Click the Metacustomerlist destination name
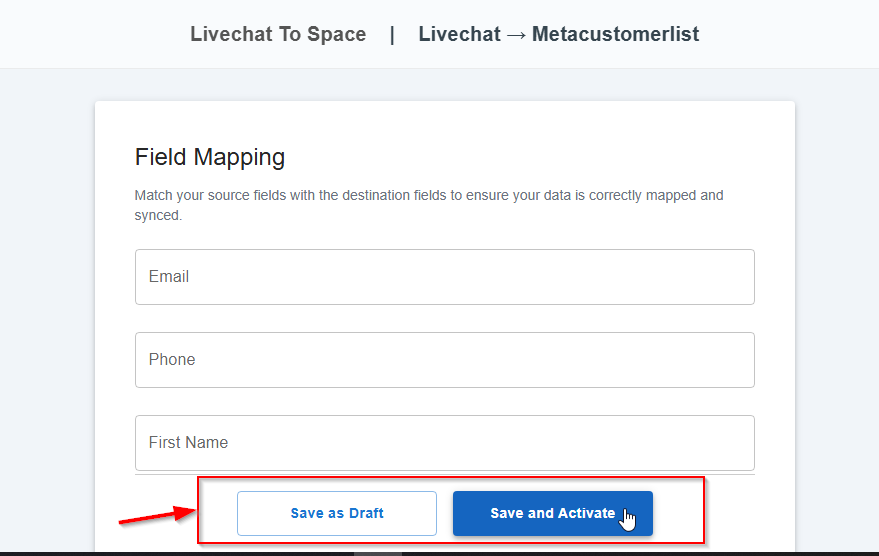Viewport: 879px width, 556px height. coord(616,34)
